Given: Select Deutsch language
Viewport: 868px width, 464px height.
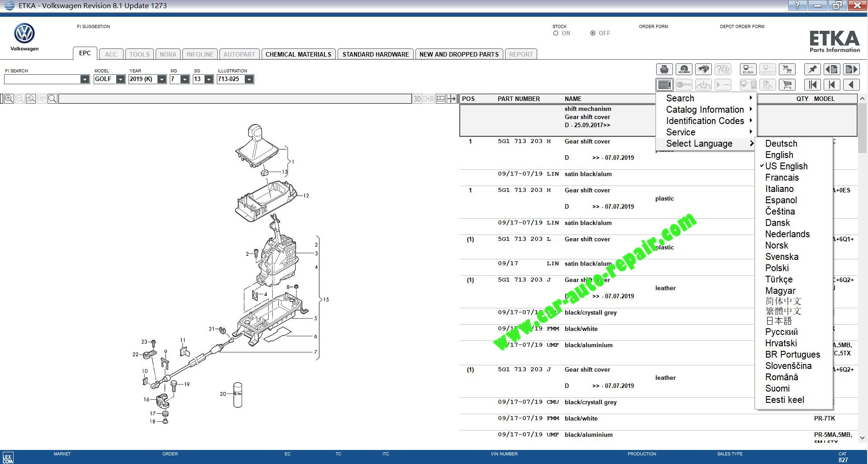Looking at the screenshot, I should coord(781,144).
